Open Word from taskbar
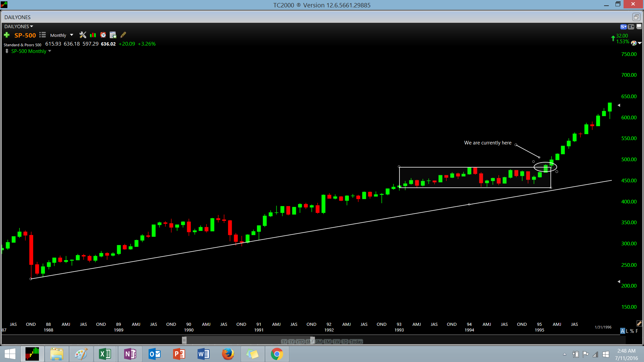Image resolution: width=644 pixels, height=362 pixels. coord(203,354)
